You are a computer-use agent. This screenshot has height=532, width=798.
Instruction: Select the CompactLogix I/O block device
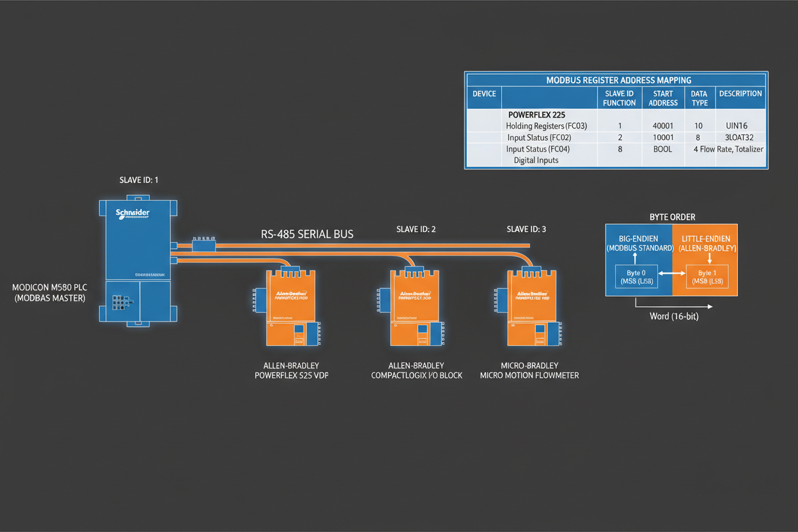[414, 308]
